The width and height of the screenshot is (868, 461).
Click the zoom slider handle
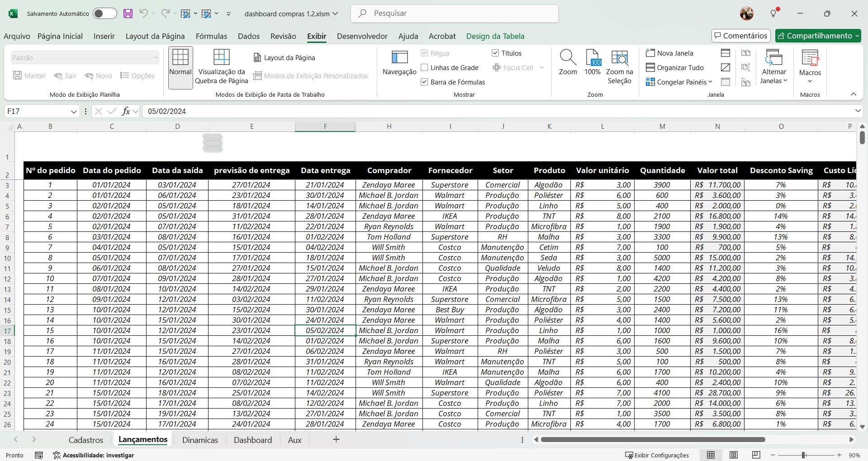[803, 455]
